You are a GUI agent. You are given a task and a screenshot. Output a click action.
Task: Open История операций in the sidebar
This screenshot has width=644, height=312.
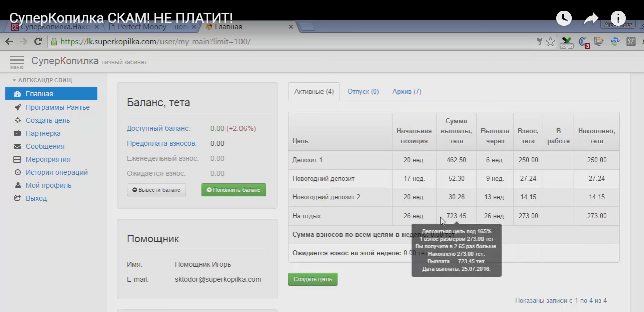click(x=56, y=172)
